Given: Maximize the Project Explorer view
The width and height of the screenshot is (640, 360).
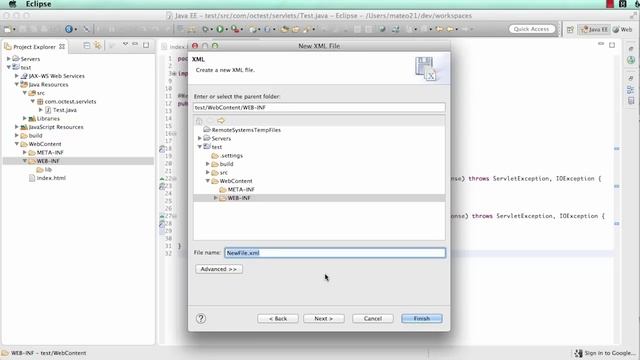Looking at the screenshot, I should pos(146,45).
